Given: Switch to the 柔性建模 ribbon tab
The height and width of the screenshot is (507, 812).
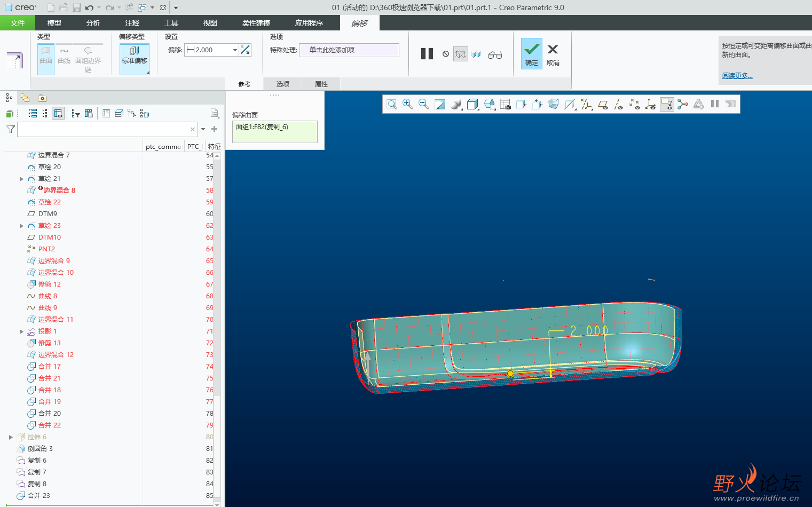Looking at the screenshot, I should coord(256,23).
